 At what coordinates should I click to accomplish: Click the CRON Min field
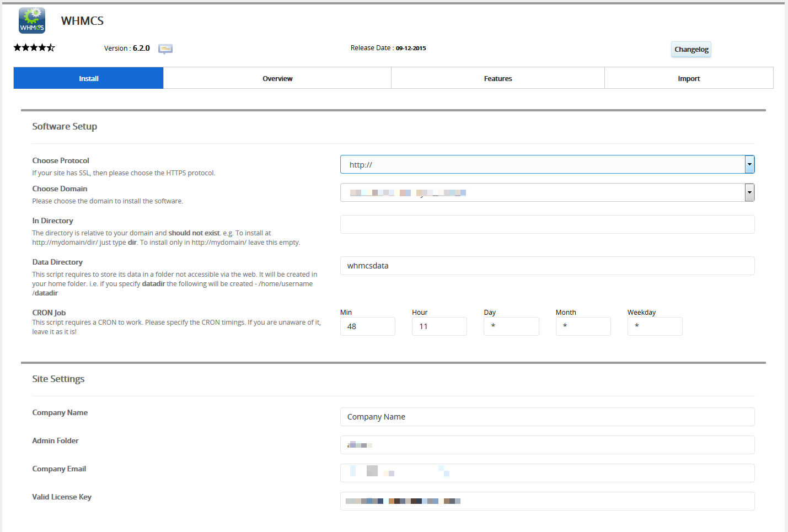367,326
